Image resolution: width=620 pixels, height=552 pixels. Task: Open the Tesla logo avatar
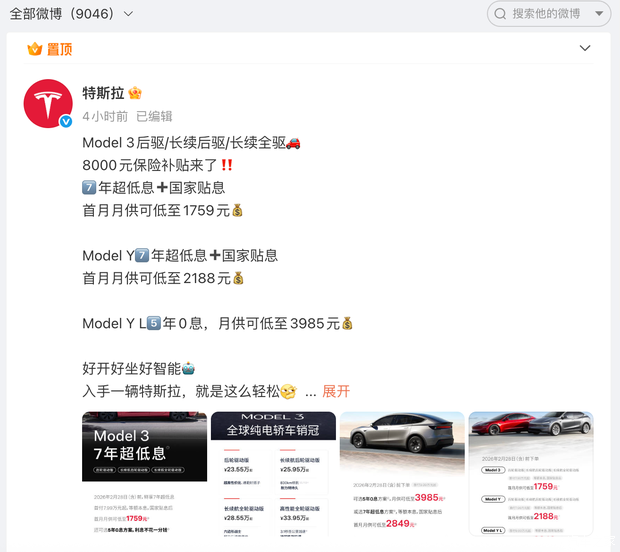pyautogui.click(x=48, y=104)
